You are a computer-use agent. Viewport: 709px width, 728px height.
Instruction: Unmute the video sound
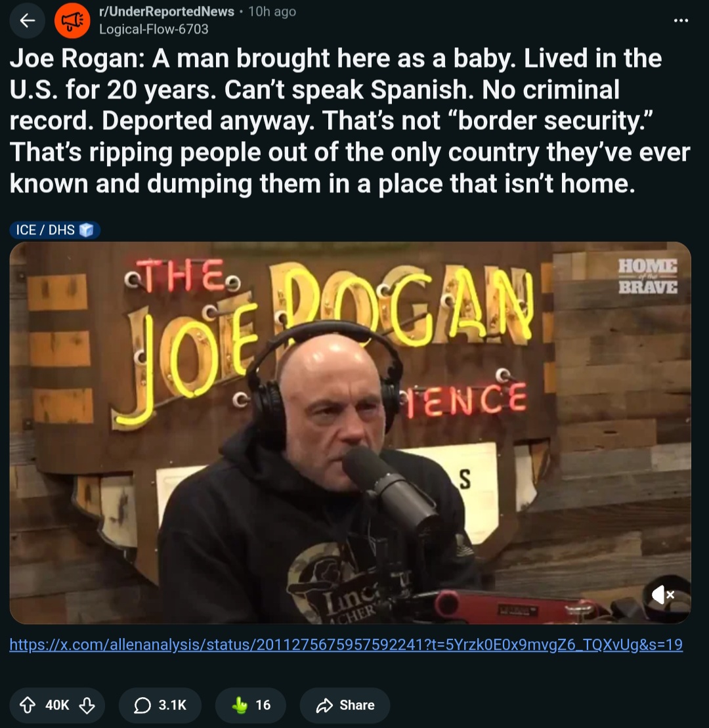662,595
